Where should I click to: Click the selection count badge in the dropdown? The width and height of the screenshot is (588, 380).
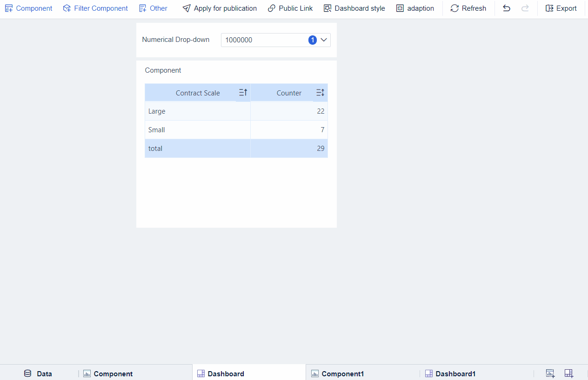click(x=312, y=40)
